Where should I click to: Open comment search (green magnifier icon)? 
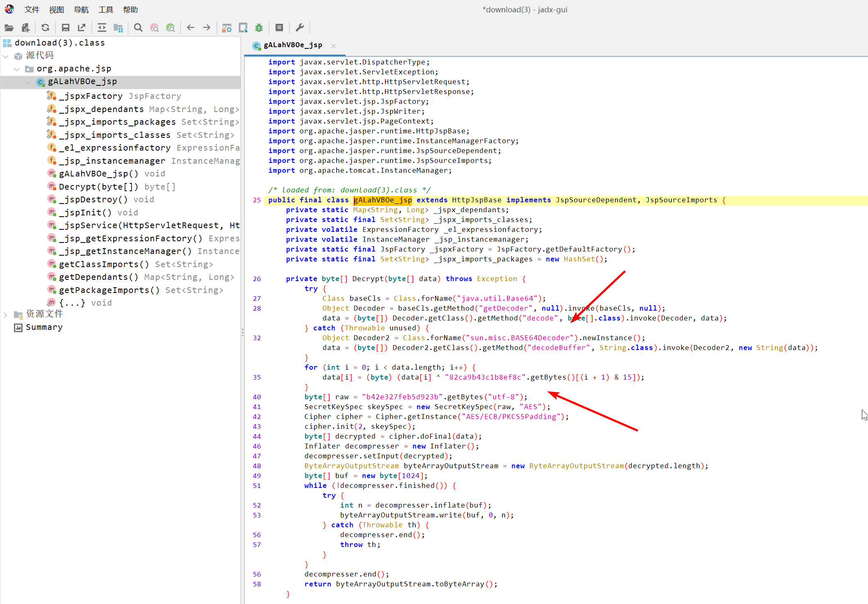pos(171,28)
